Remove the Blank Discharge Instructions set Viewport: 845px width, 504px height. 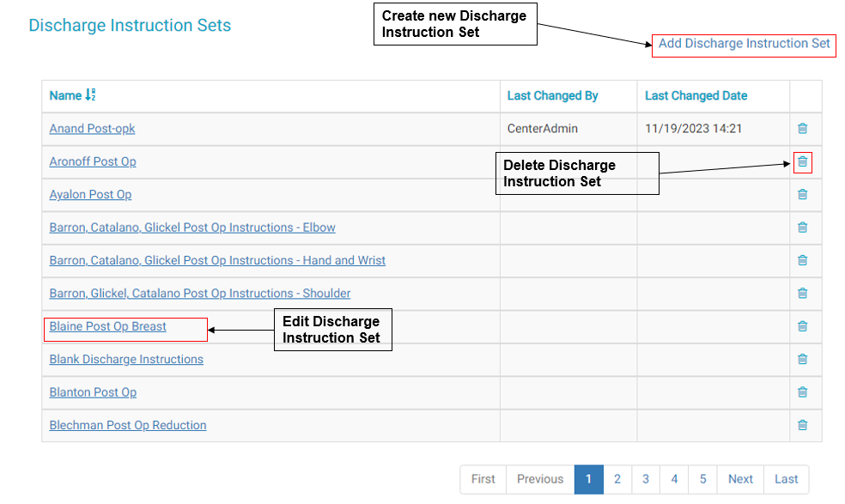pyautogui.click(x=802, y=359)
